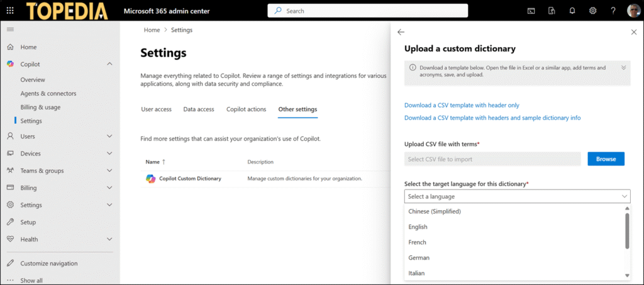
Task: Close the Upload a custom dictionary panel
Action: pos(634,32)
